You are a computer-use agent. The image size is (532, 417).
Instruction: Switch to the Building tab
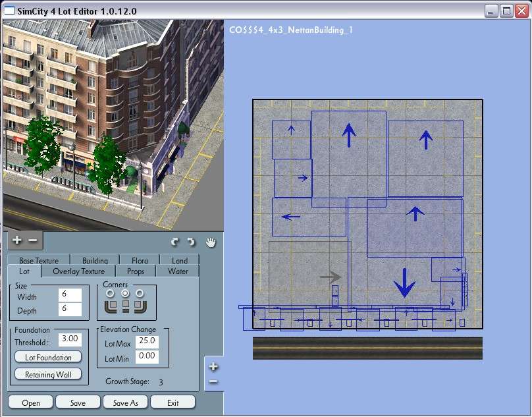(x=95, y=260)
